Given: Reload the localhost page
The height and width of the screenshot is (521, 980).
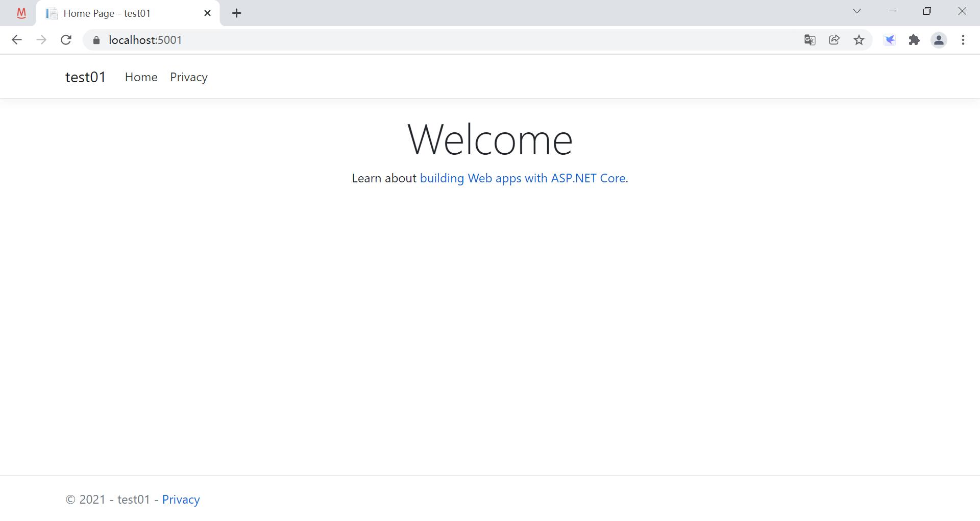Looking at the screenshot, I should coord(66,40).
